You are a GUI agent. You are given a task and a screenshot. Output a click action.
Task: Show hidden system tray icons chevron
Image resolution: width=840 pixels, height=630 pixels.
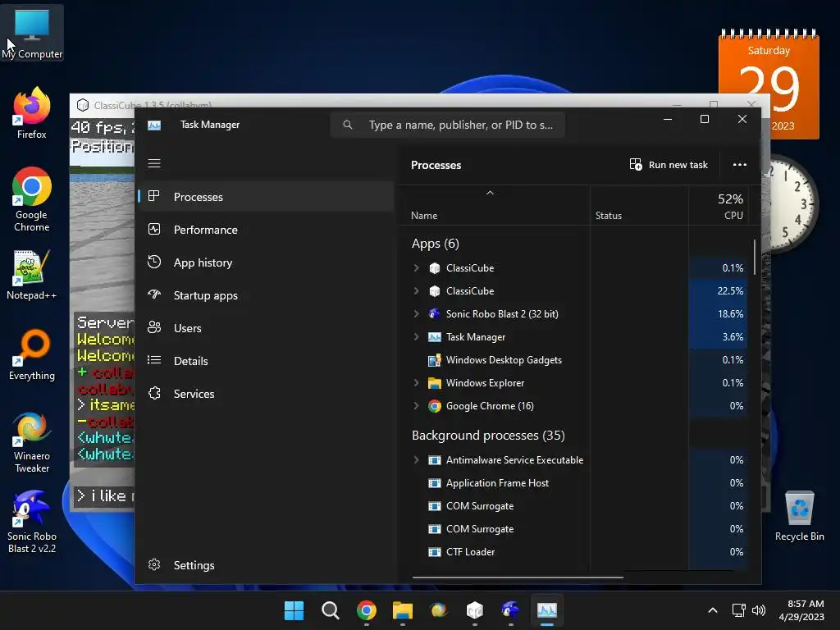pyautogui.click(x=713, y=610)
